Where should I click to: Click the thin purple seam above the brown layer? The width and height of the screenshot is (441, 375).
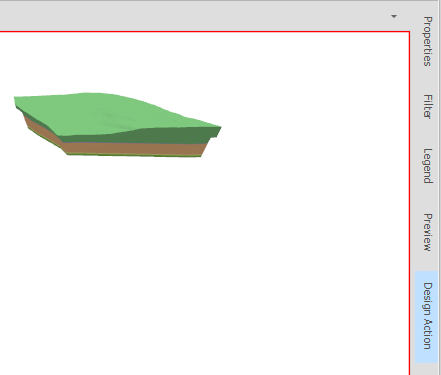[133, 143]
